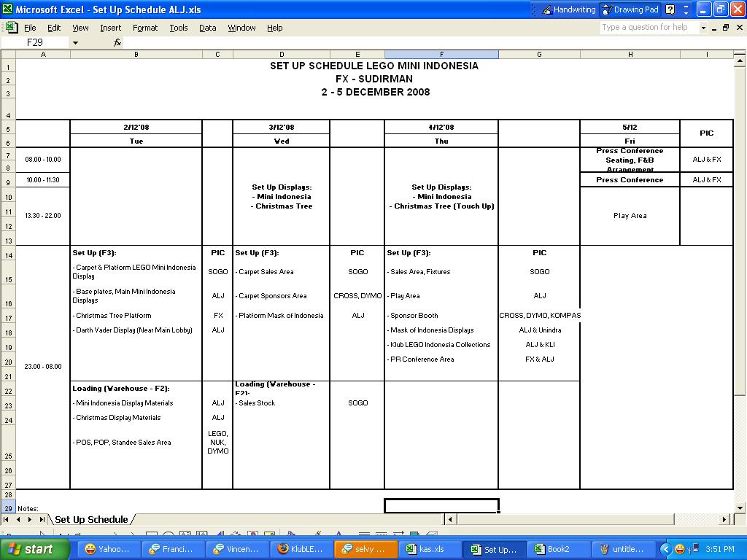Screen dimensions: 747x560
Task: Open the Name Box dropdown
Action: (76, 42)
